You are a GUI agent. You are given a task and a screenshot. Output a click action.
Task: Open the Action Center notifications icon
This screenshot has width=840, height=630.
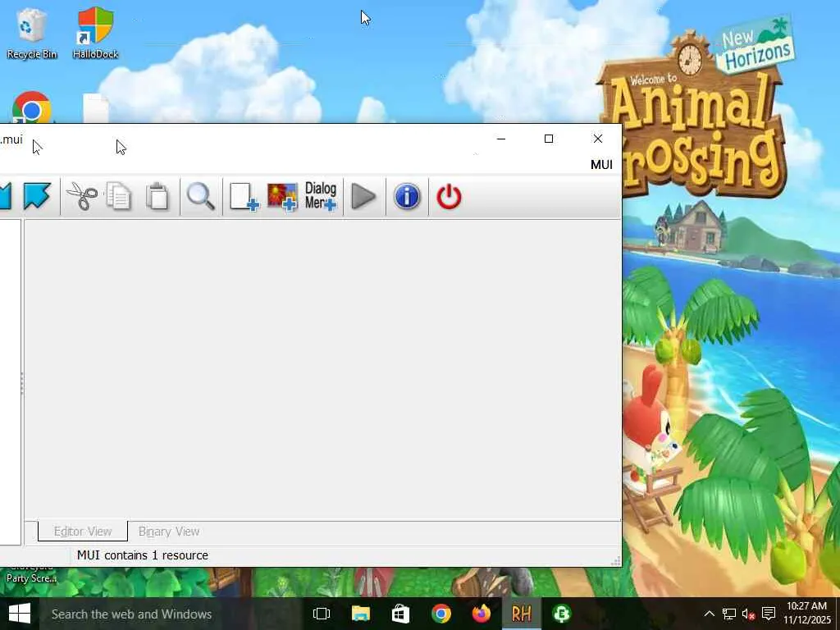click(769, 614)
